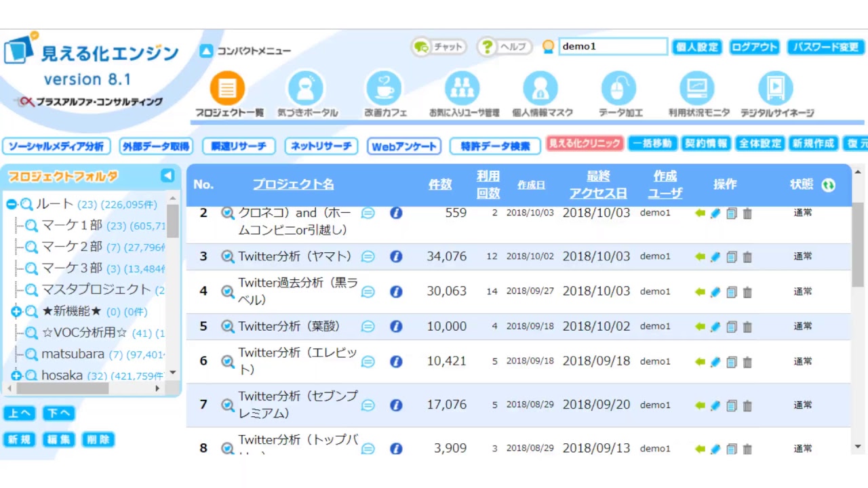The width and height of the screenshot is (868, 488).
Task: Click the folder tree horizontal scrollbar
Action: pos(62,389)
